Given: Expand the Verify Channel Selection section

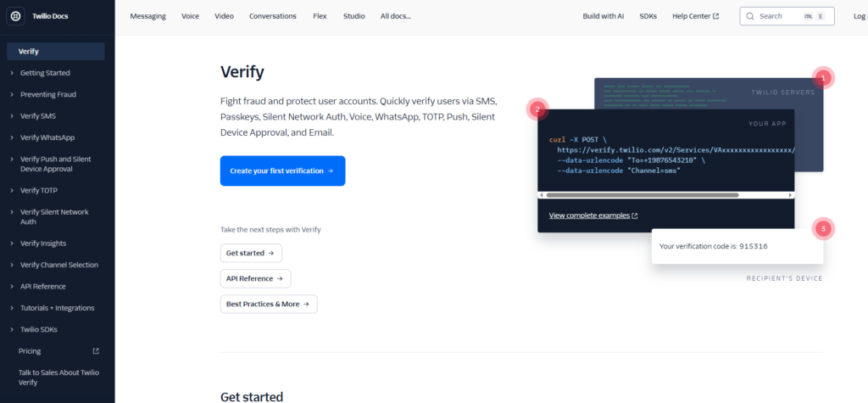Looking at the screenshot, I should click(12, 265).
